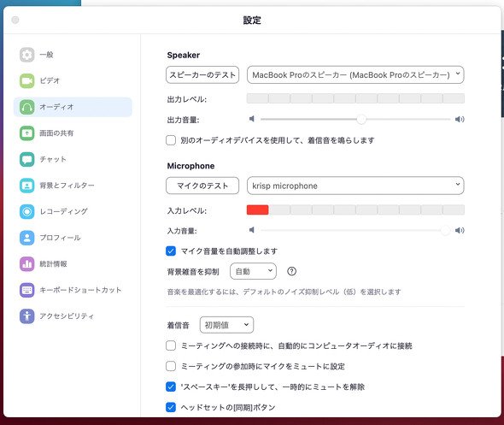Uncheck ヘッドセットの[同期]ボタン option

click(x=171, y=407)
